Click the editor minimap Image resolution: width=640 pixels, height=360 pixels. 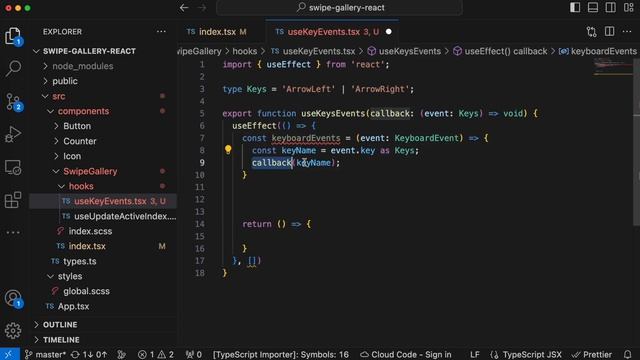pyautogui.click(x=613, y=67)
